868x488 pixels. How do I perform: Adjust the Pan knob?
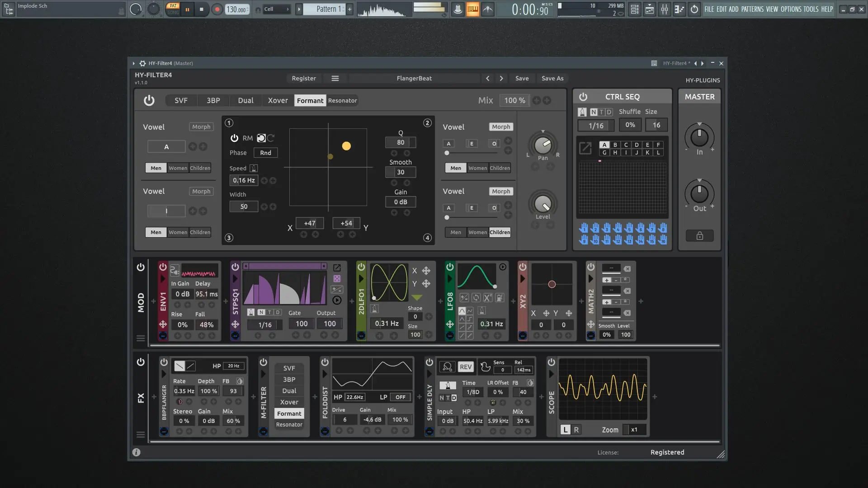pyautogui.click(x=542, y=145)
